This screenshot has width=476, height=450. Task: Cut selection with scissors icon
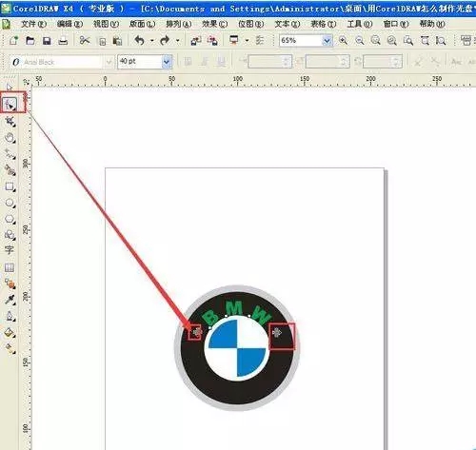click(x=85, y=40)
